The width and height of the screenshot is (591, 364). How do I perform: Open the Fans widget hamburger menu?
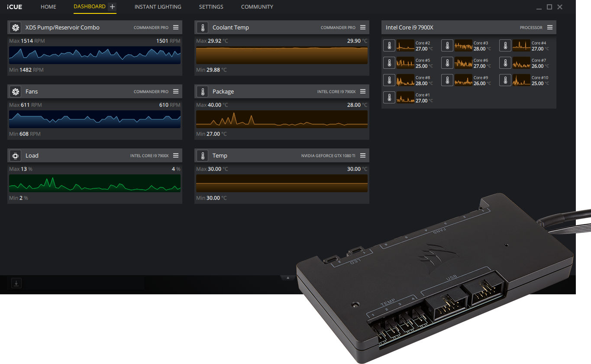(x=176, y=91)
